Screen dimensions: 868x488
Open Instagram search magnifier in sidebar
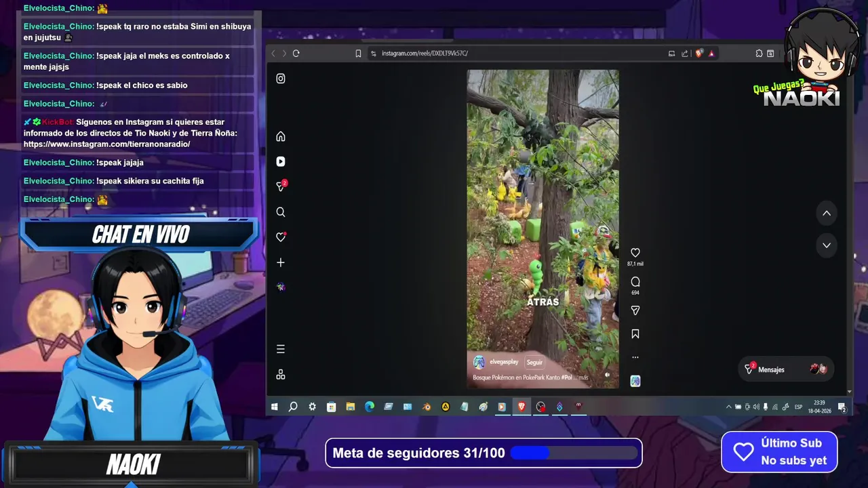tap(281, 212)
